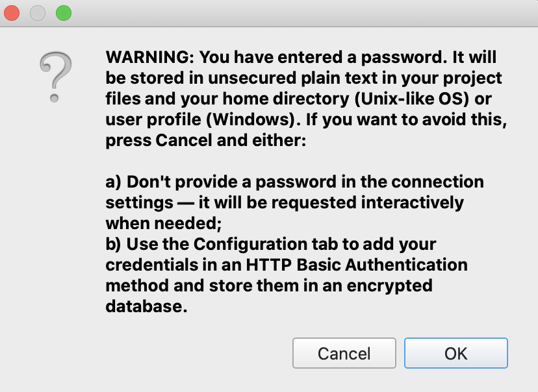Click the bold word WARNING in message
The image size is (538, 392).
pos(150,57)
